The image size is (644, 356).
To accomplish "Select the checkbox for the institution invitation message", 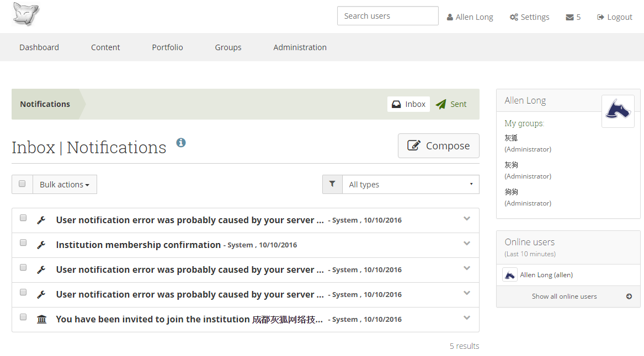I will click(23, 317).
